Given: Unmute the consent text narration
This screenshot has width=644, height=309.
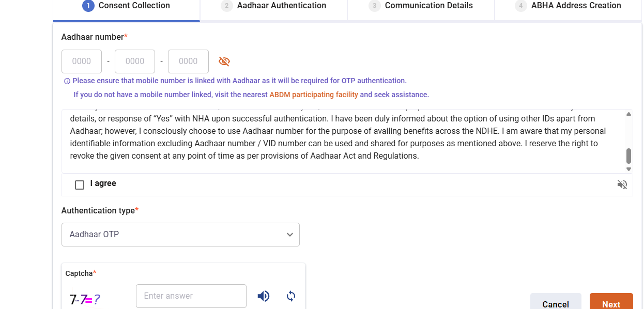Looking at the screenshot, I should [622, 184].
